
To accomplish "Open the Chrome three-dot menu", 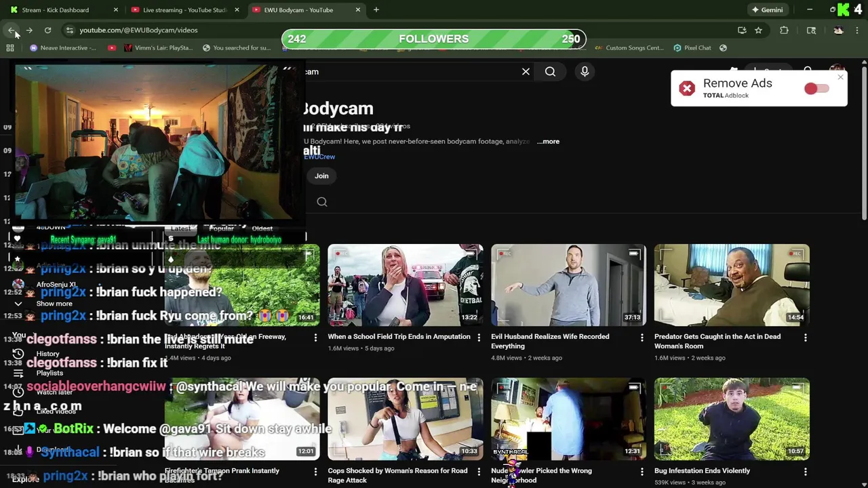I will pyautogui.click(x=857, y=30).
